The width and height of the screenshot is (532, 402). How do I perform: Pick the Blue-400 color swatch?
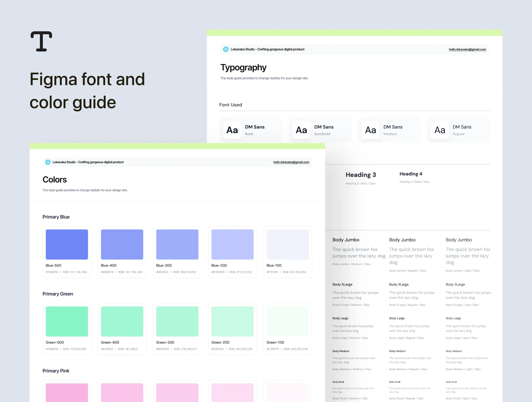[x=122, y=244]
